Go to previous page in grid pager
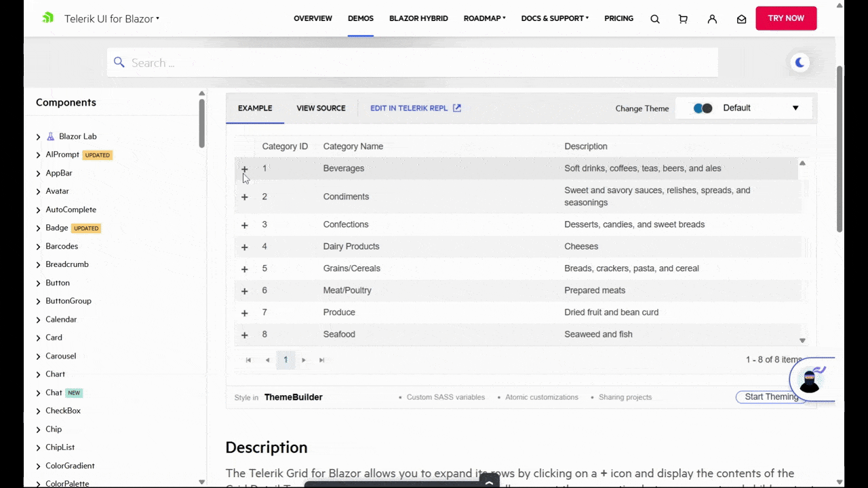Screen dimensions: 868x488 pos(267,360)
